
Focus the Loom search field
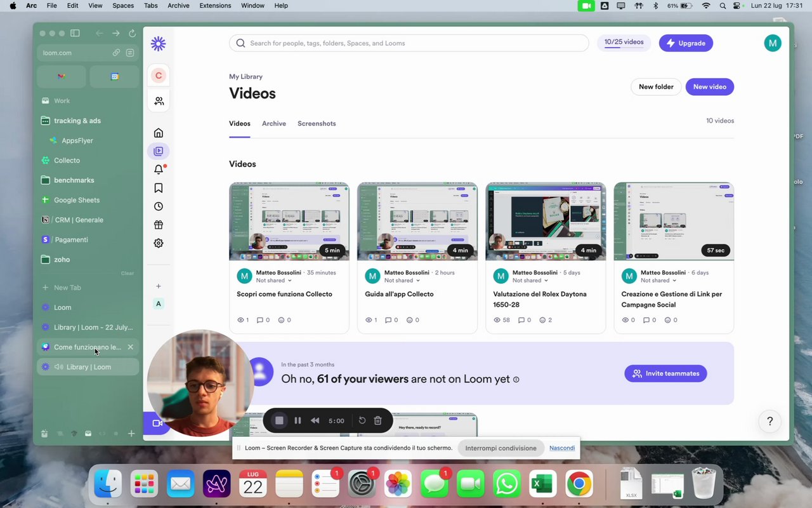point(409,43)
